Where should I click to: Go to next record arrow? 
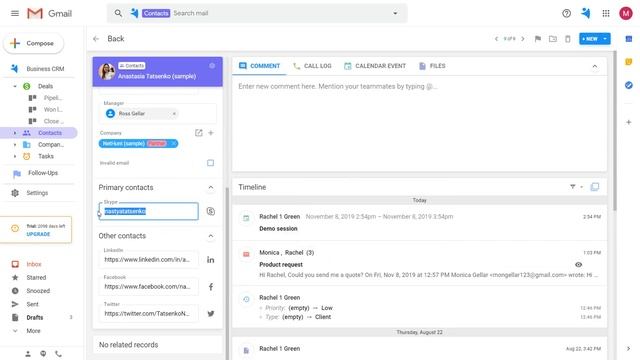522,39
